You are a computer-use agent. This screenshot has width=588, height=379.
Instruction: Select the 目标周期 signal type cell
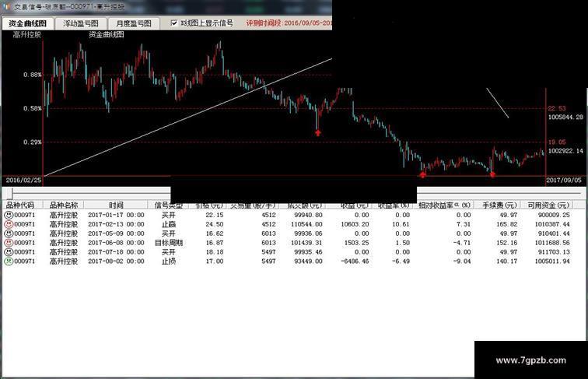tap(168, 243)
